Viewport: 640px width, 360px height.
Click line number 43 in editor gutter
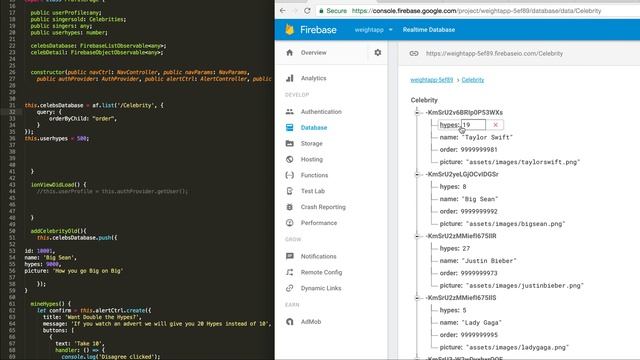(12, 184)
